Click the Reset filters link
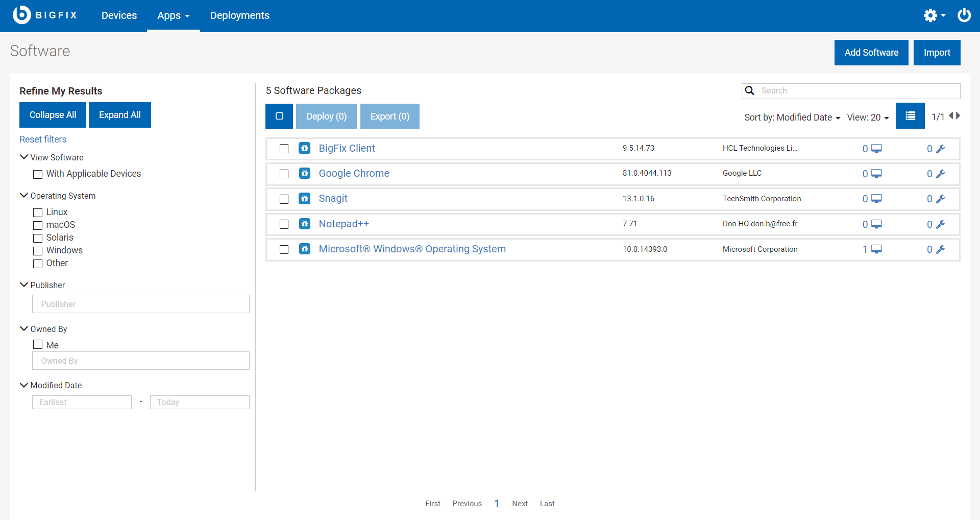The image size is (980, 520). pos(43,139)
